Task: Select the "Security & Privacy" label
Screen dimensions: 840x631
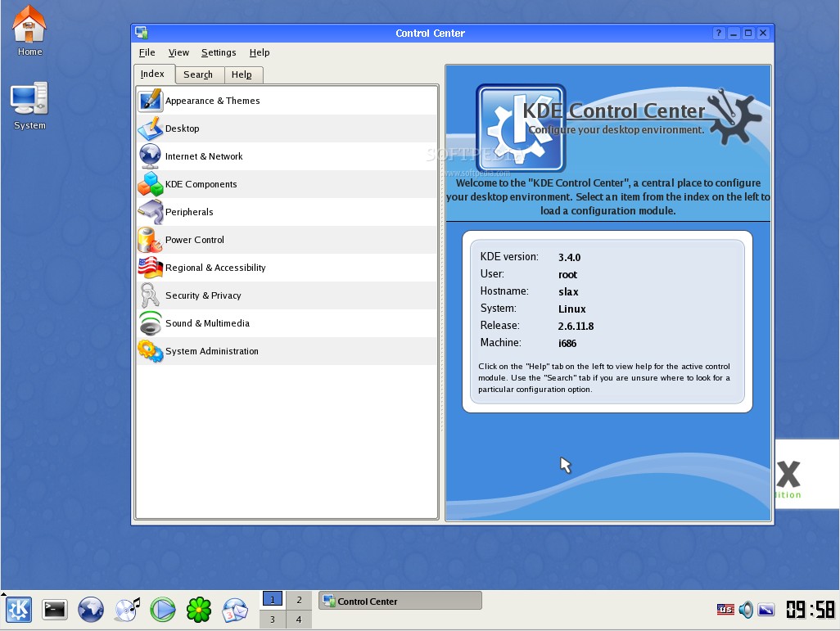Action: point(203,295)
